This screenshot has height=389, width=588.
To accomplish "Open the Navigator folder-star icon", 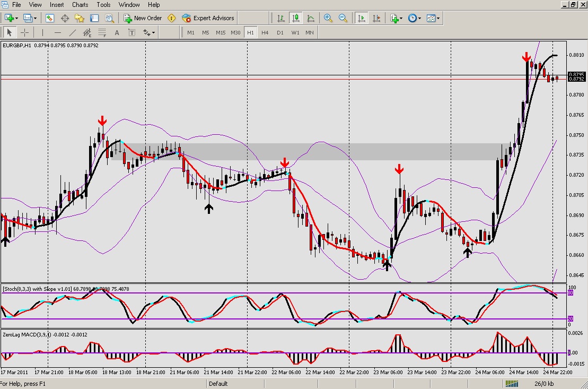I will click(79, 18).
